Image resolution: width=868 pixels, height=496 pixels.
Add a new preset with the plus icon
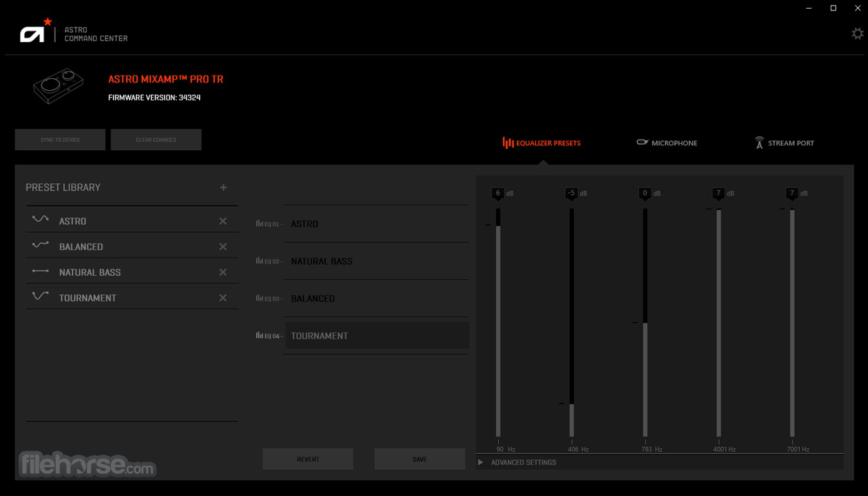[x=223, y=187]
